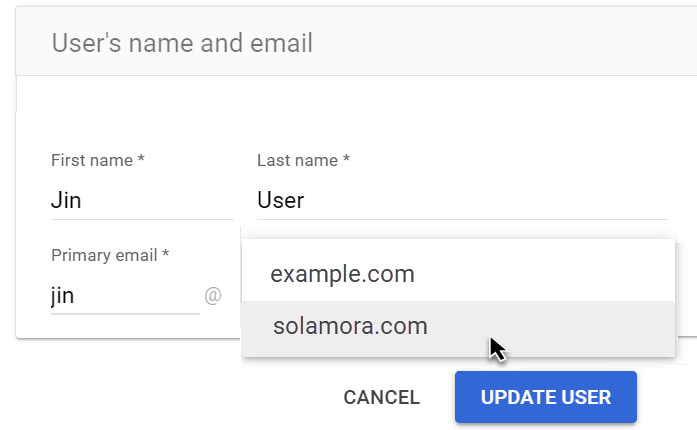Click the asterisk after the Primary email label
697x430 pixels.
click(166, 255)
